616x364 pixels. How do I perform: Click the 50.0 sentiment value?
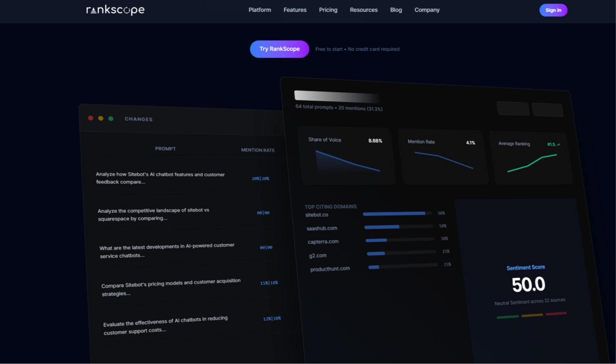(528, 285)
